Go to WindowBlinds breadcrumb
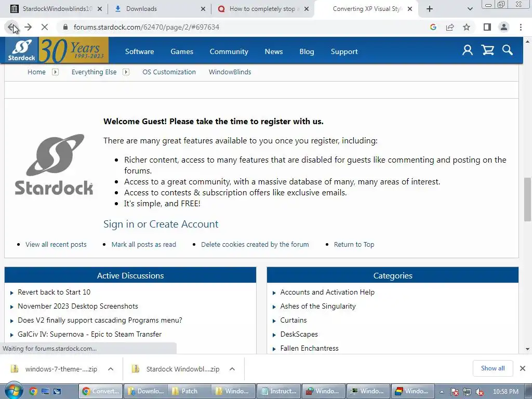This screenshot has height=399, width=532. [230, 72]
